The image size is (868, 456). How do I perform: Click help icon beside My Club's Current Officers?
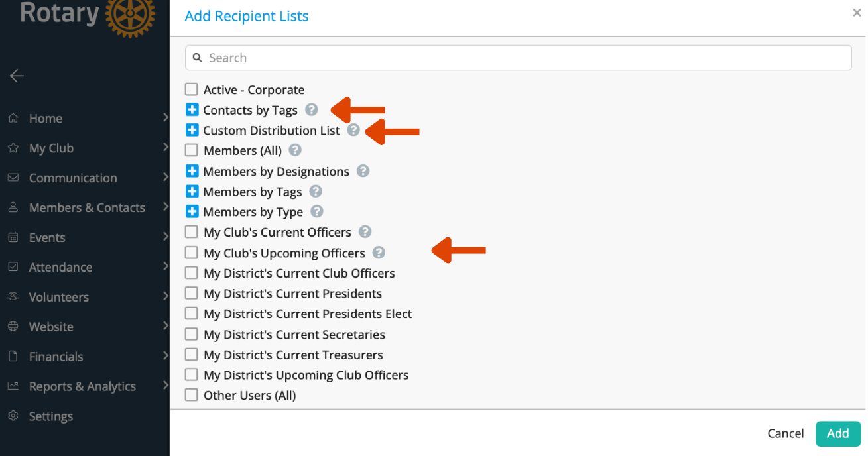365,232
